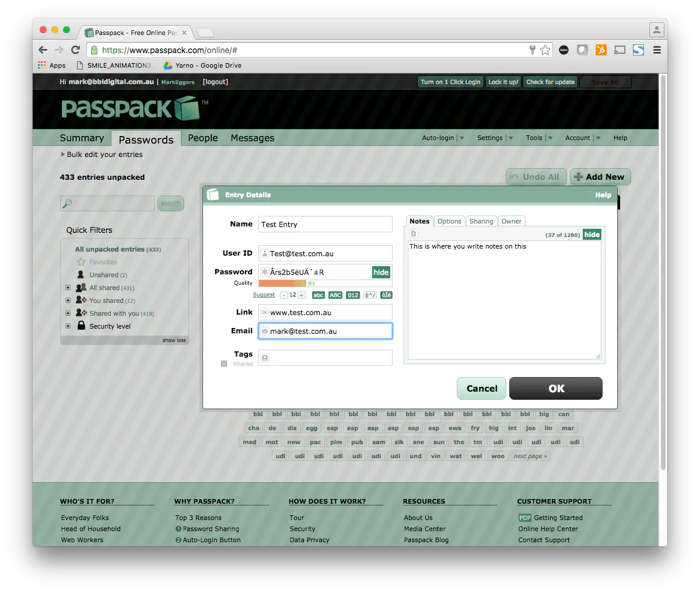
Task: Click into the Name field
Action: [325, 224]
